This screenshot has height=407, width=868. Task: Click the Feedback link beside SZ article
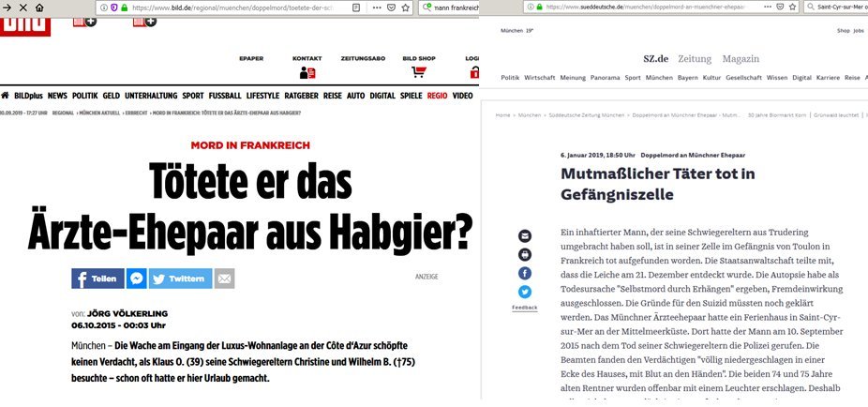(x=525, y=308)
